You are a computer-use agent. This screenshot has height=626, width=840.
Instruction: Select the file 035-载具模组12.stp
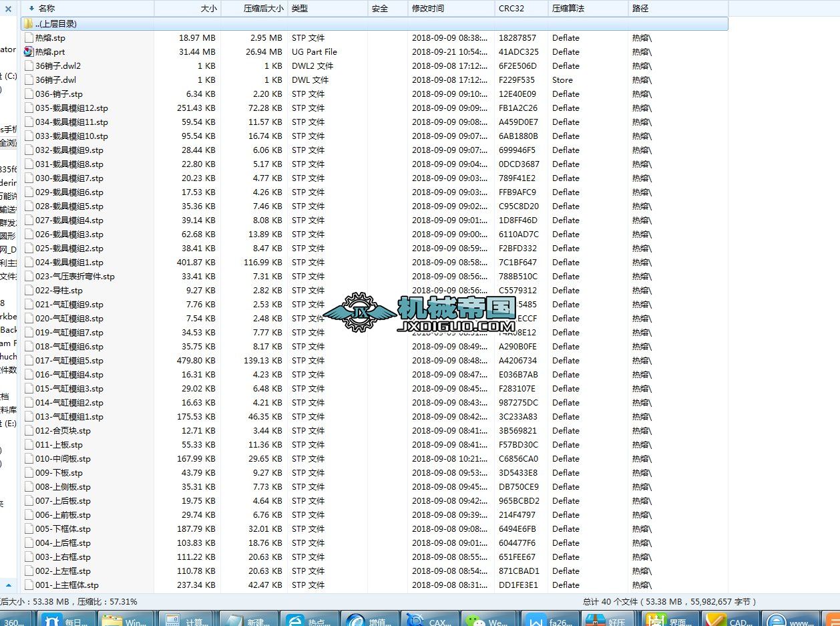pos(71,108)
